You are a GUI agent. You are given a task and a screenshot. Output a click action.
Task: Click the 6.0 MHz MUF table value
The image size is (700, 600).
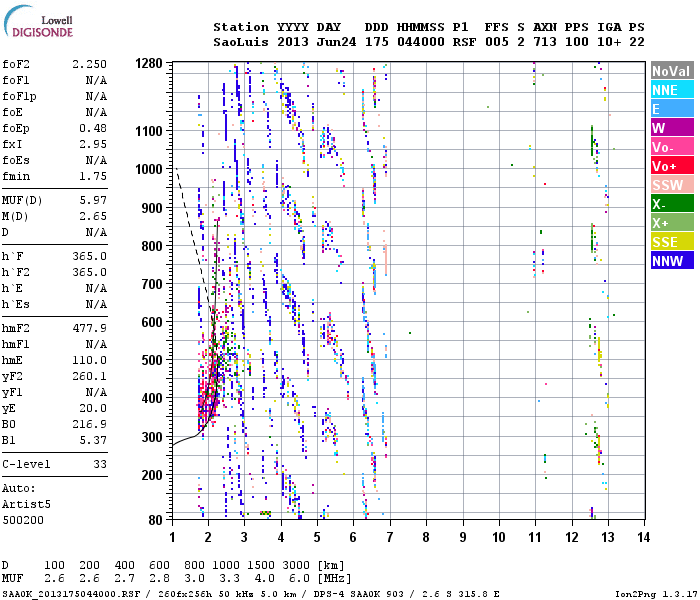pyautogui.click(x=300, y=578)
